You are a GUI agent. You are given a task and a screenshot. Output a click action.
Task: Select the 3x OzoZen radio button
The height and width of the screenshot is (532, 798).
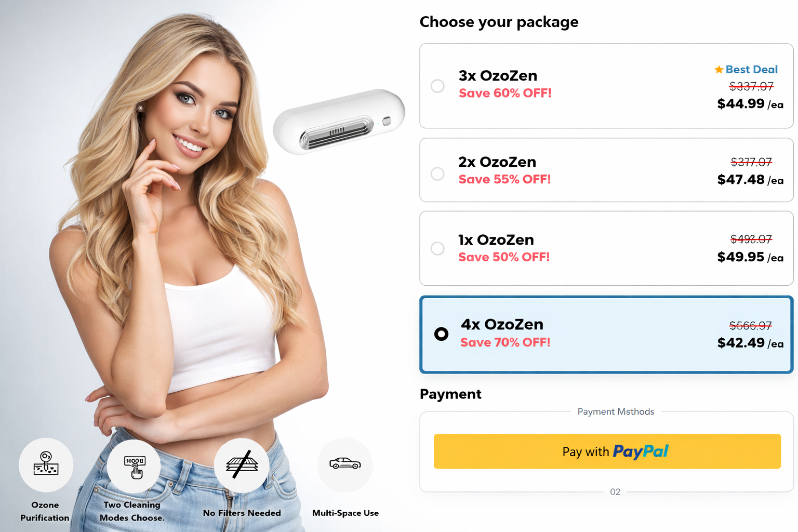pos(437,86)
